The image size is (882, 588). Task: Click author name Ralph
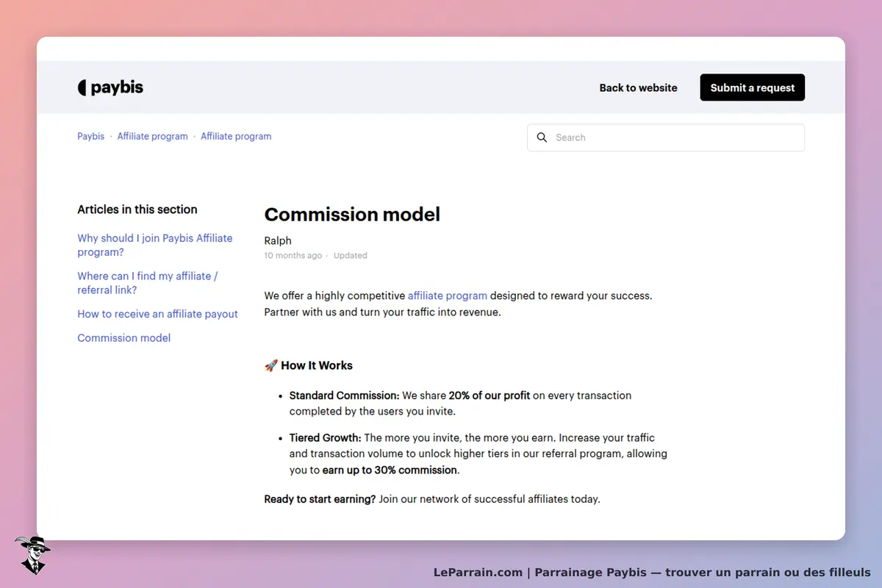pos(278,240)
